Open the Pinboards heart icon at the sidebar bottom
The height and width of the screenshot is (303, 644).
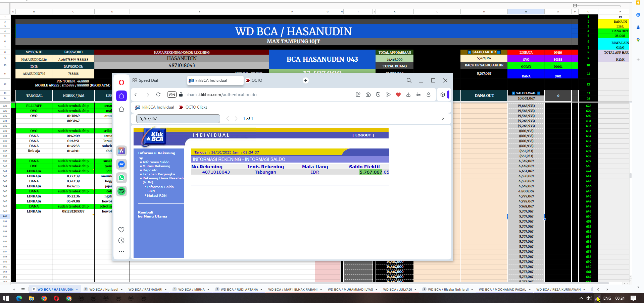point(121,230)
